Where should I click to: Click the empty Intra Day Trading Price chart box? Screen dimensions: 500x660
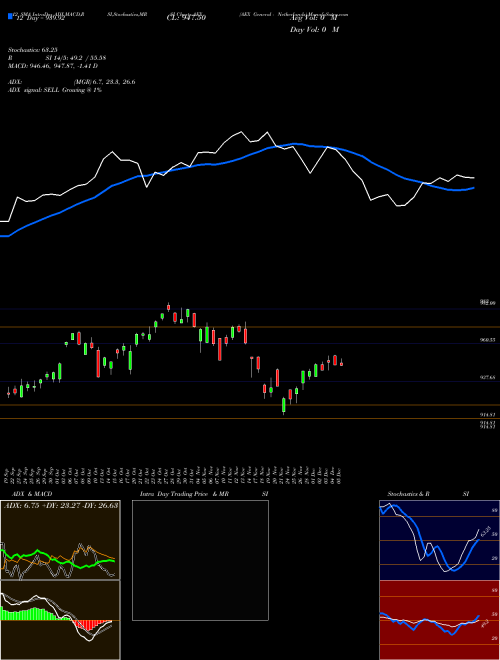click(200, 560)
